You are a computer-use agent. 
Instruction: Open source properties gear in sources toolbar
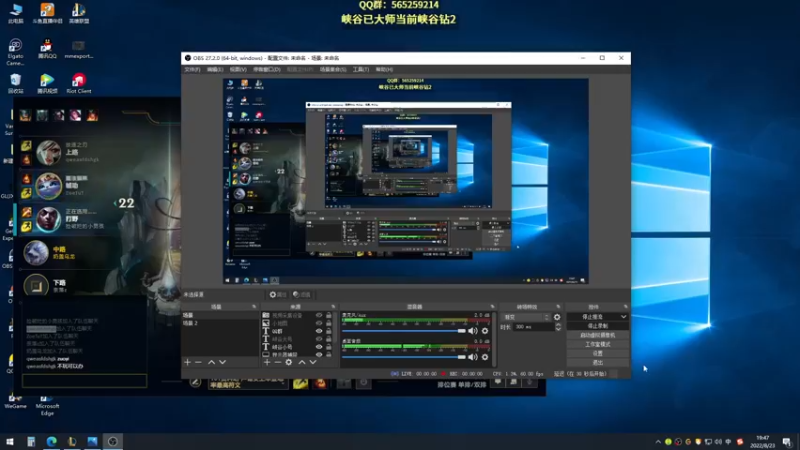point(289,362)
